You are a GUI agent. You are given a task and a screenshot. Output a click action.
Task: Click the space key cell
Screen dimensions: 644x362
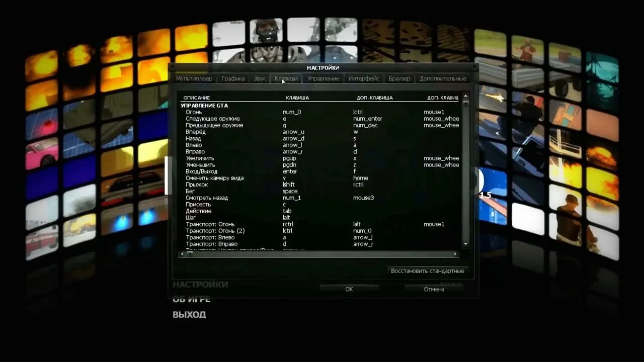tap(290, 191)
